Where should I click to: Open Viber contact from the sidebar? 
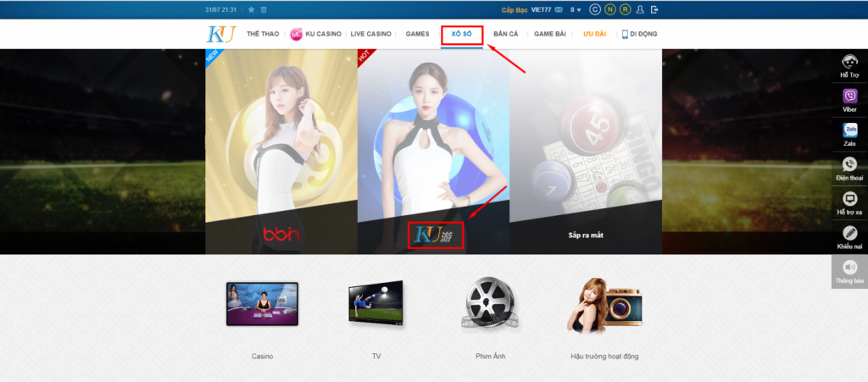[x=849, y=97]
